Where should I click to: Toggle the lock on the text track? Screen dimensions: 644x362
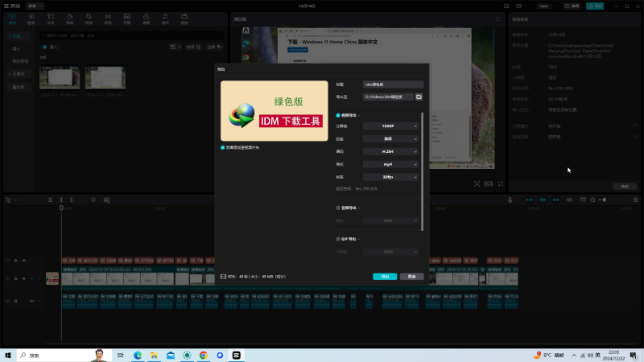click(x=15, y=260)
